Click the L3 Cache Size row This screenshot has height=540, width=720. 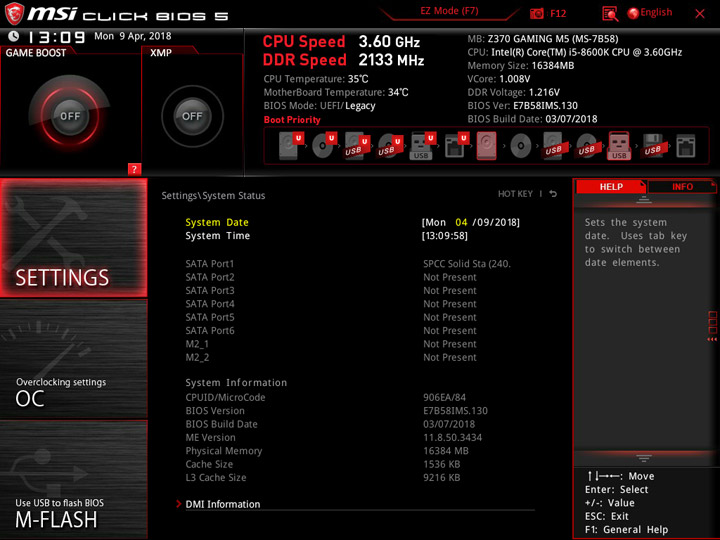(323, 477)
